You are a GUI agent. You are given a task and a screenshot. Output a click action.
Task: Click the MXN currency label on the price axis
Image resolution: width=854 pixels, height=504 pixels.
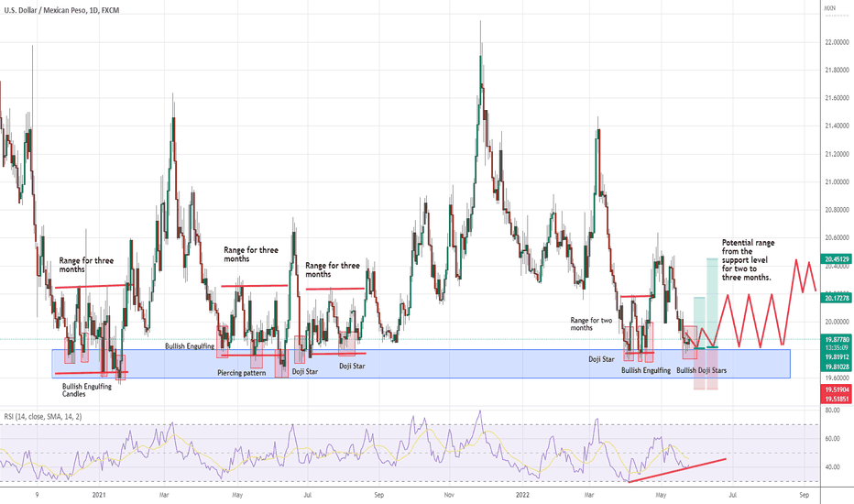[x=829, y=8]
